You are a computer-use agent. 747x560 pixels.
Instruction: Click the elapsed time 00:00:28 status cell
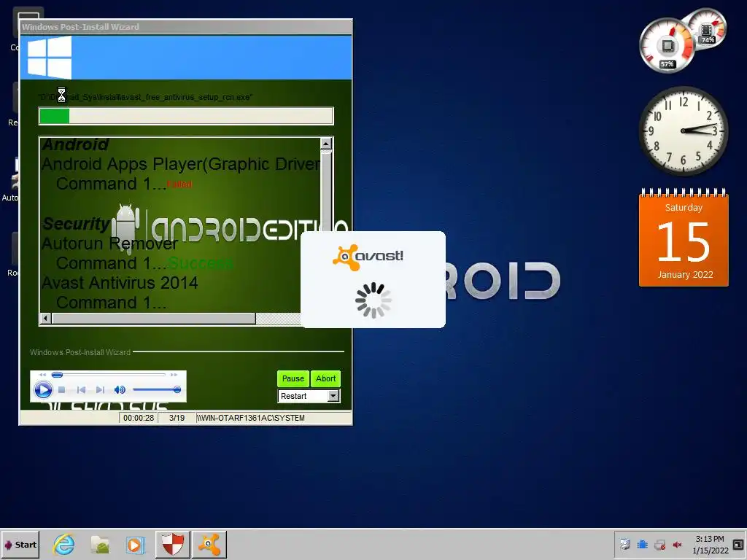(139, 418)
